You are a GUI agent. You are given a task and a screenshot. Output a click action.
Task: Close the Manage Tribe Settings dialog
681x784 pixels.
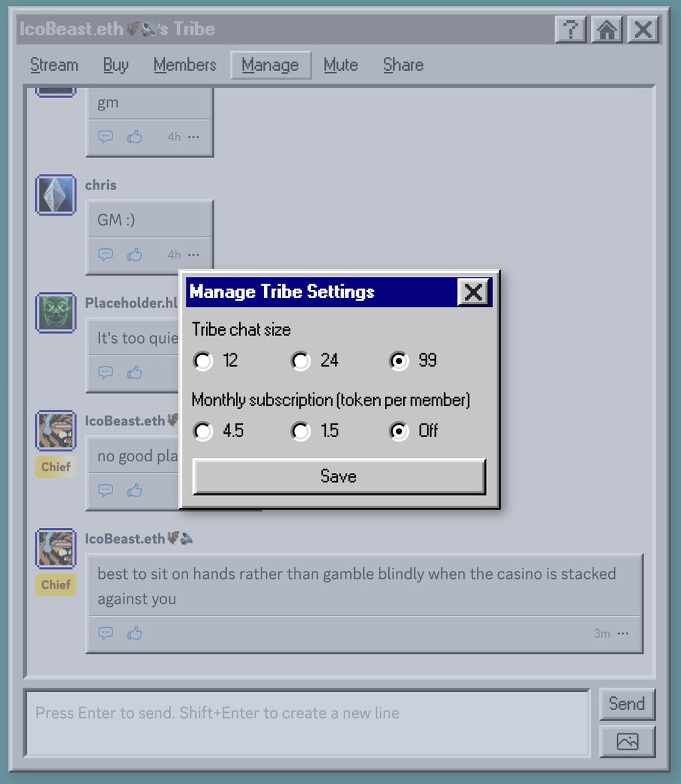coord(473,291)
